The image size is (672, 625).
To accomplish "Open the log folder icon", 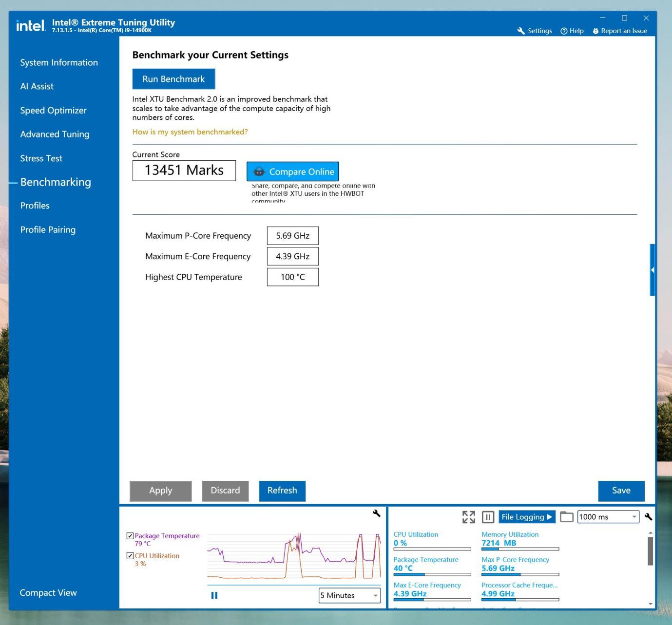I will coord(567,517).
